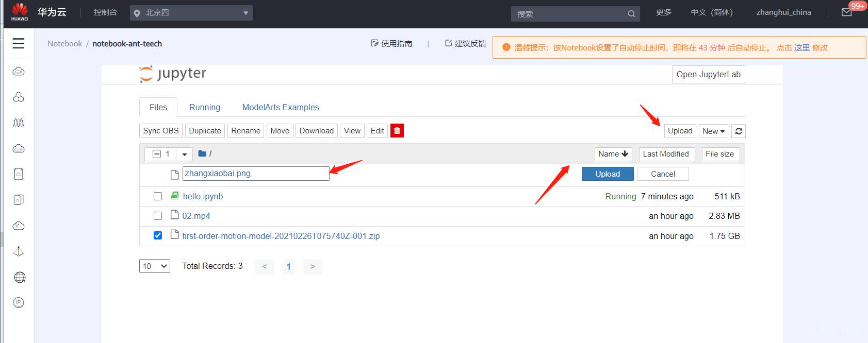Screen dimensions: 868x343
Task: Click the Duplicate button
Action: pos(205,131)
